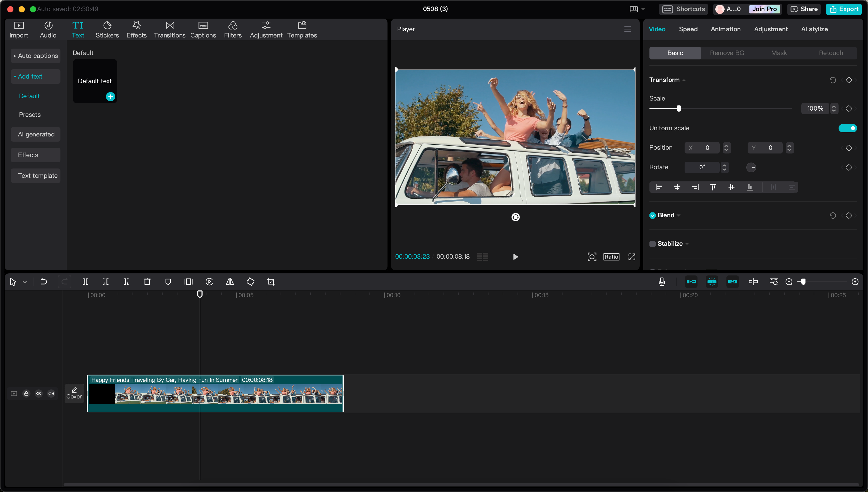This screenshot has height=492, width=868.
Task: Click the playhead at 3:23 marker
Action: coord(200,294)
